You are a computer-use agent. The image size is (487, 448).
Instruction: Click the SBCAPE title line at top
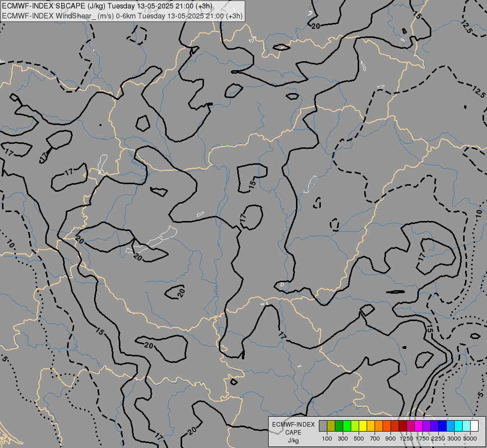point(107,6)
